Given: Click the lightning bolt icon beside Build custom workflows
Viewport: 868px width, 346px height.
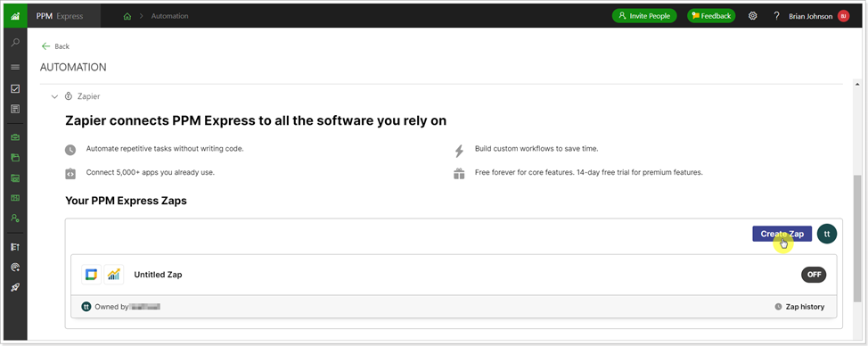Looking at the screenshot, I should [459, 150].
